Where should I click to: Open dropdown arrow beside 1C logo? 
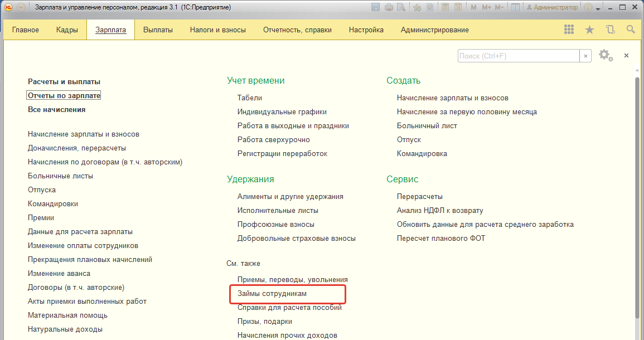tap(21, 7)
